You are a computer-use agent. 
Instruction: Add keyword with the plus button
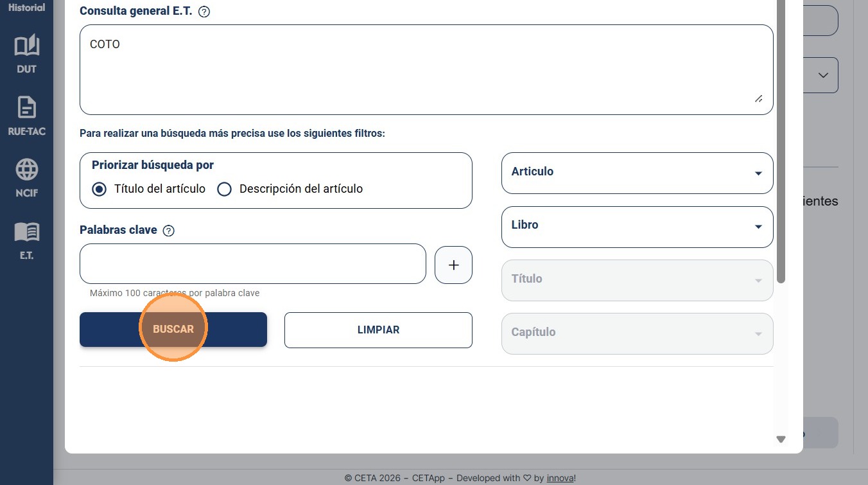click(453, 265)
